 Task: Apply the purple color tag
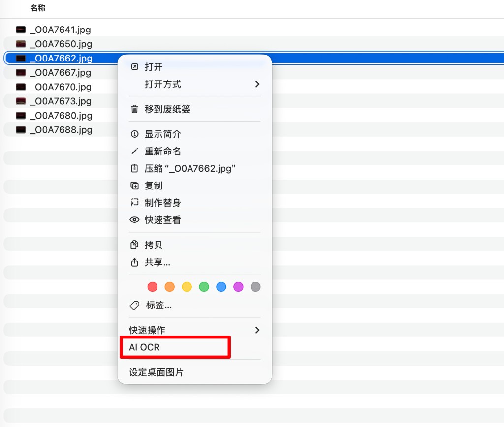[238, 287]
